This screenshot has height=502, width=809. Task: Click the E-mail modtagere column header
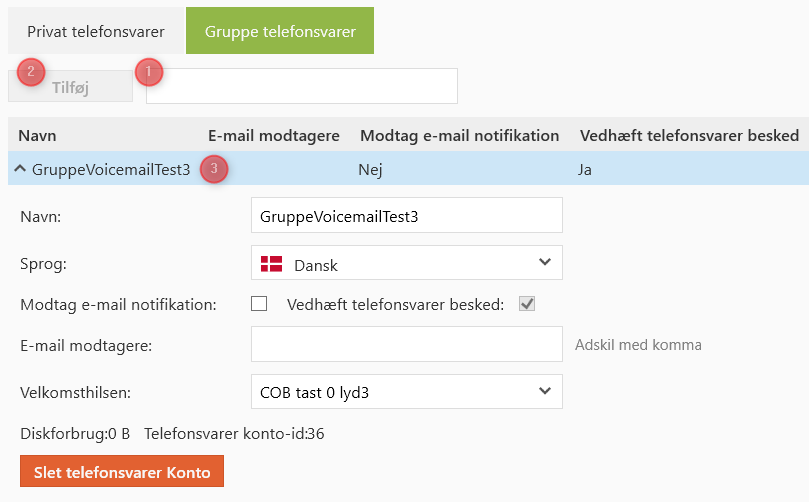pyautogui.click(x=273, y=135)
